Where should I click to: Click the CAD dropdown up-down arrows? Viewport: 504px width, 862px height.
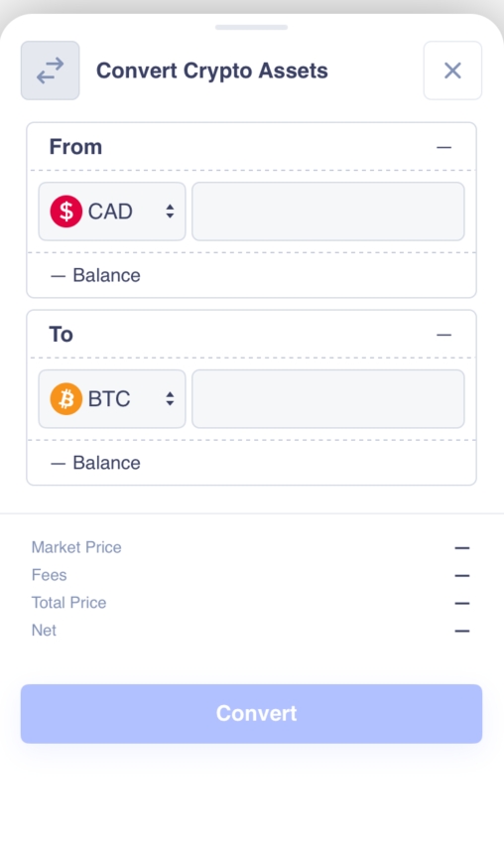(x=171, y=212)
